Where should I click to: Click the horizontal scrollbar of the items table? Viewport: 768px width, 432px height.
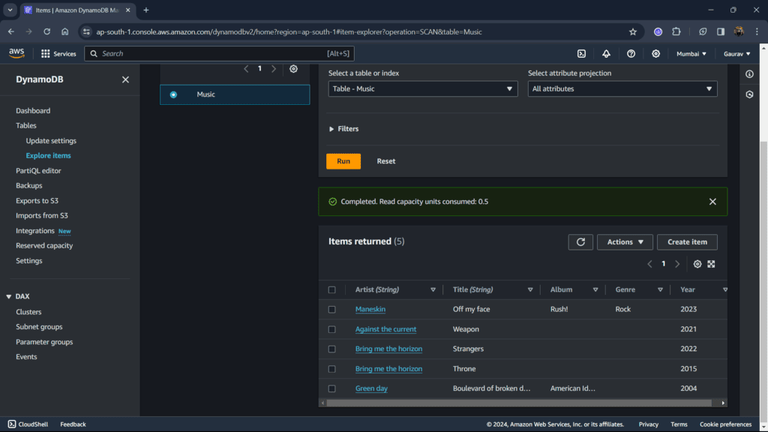pyautogui.click(x=519, y=403)
